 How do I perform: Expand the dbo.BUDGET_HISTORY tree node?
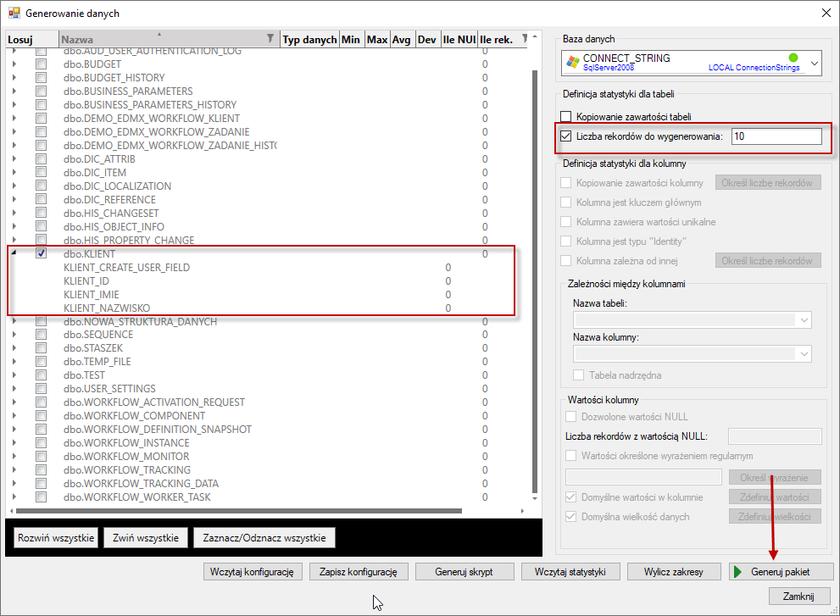click(14, 78)
